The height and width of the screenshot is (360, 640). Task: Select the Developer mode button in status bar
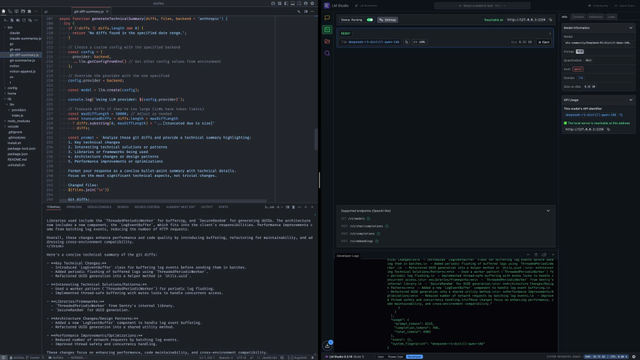(414, 357)
